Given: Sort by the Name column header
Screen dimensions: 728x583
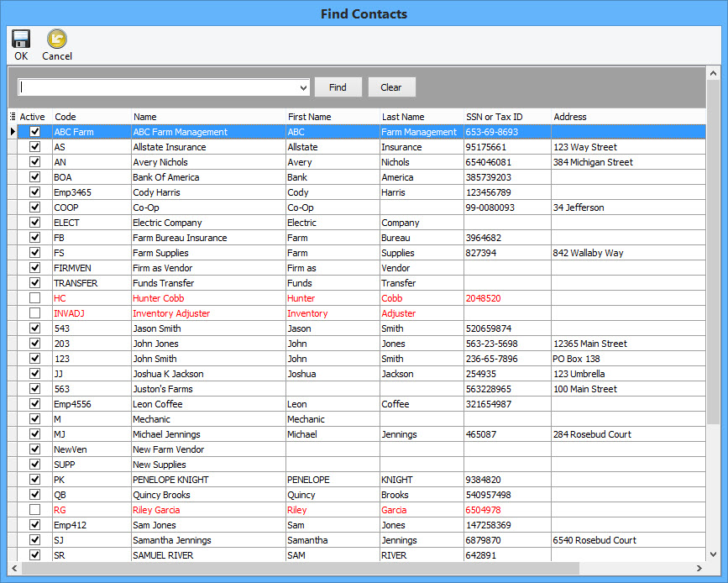Looking at the screenshot, I should (144, 117).
